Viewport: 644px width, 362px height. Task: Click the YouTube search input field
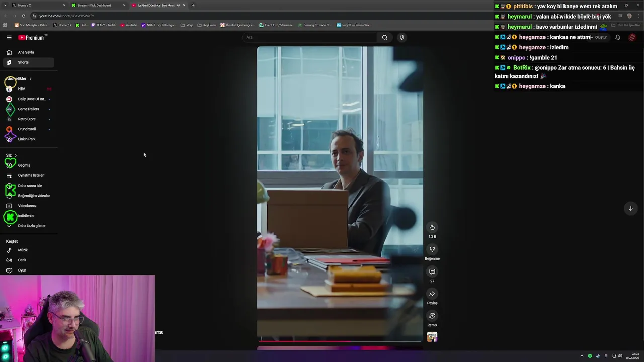[309, 37]
